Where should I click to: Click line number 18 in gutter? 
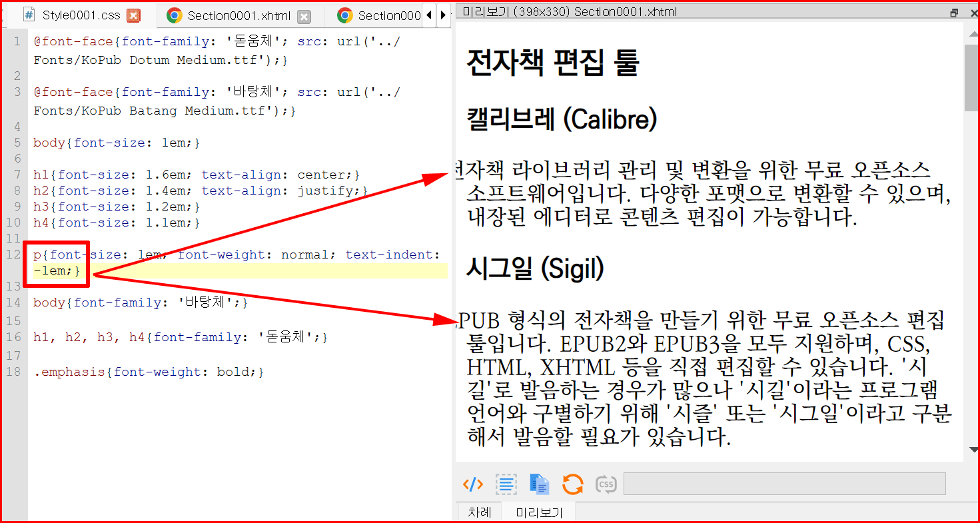pyautogui.click(x=13, y=372)
